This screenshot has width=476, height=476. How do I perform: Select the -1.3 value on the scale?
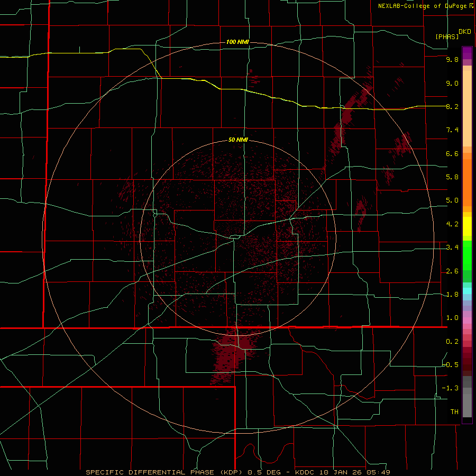click(x=451, y=389)
